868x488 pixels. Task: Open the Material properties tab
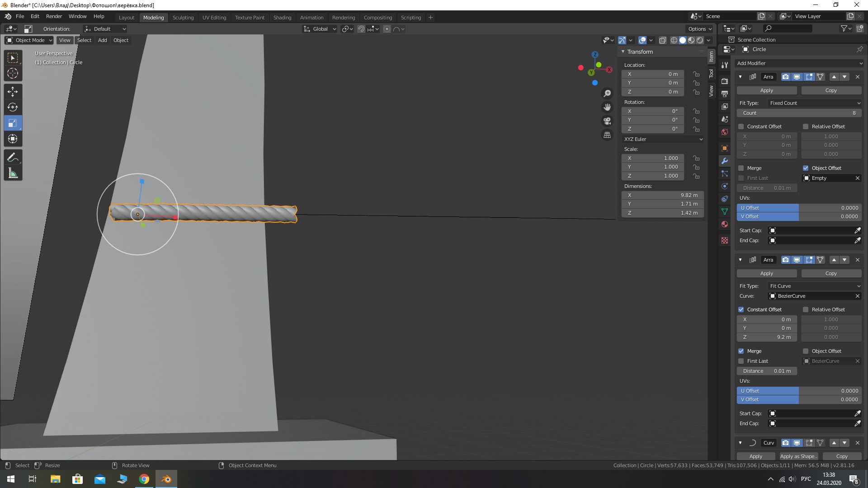(x=725, y=224)
